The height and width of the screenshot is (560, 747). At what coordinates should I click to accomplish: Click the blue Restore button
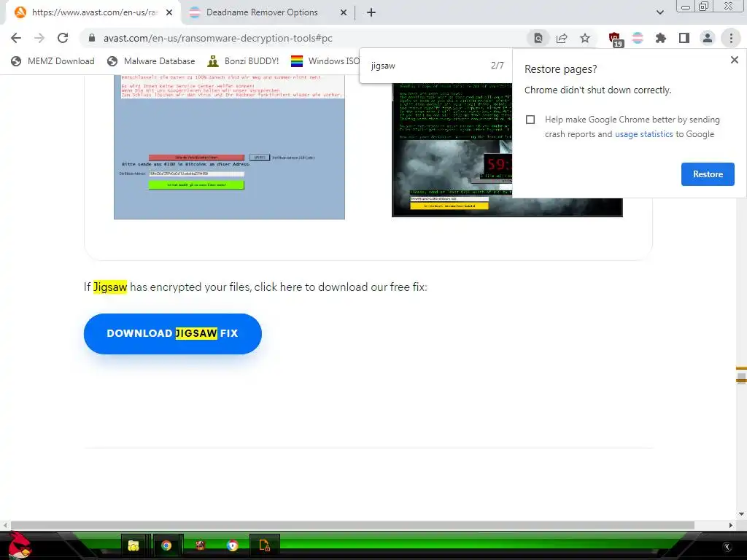click(x=708, y=174)
